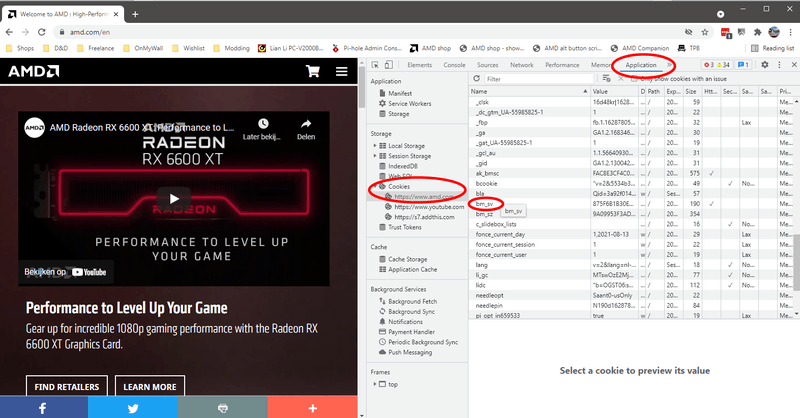Toggle the device toolbar icon in DevTools
Viewport: 800px width, 418px height.
(389, 65)
